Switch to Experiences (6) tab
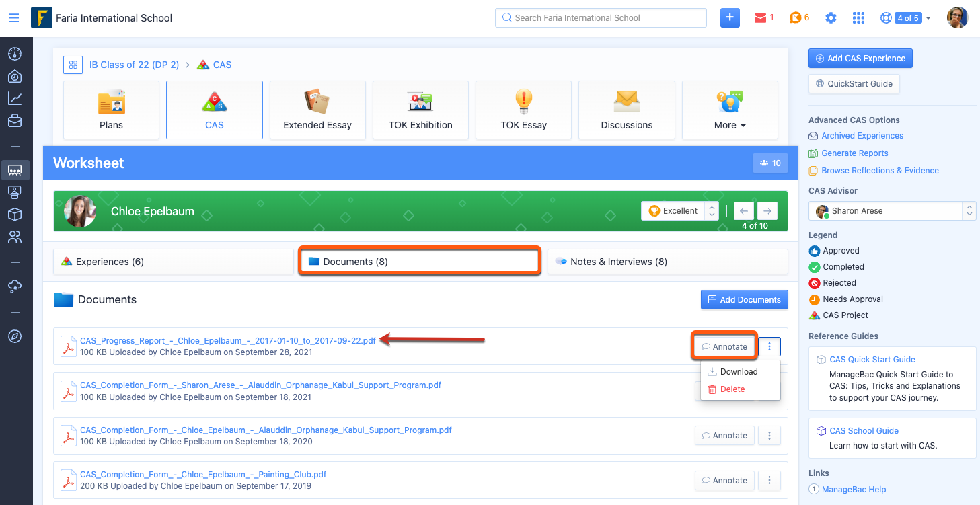 (x=174, y=262)
